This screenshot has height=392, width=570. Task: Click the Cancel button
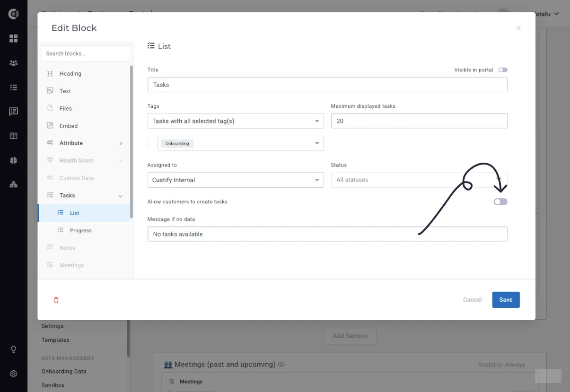point(472,300)
